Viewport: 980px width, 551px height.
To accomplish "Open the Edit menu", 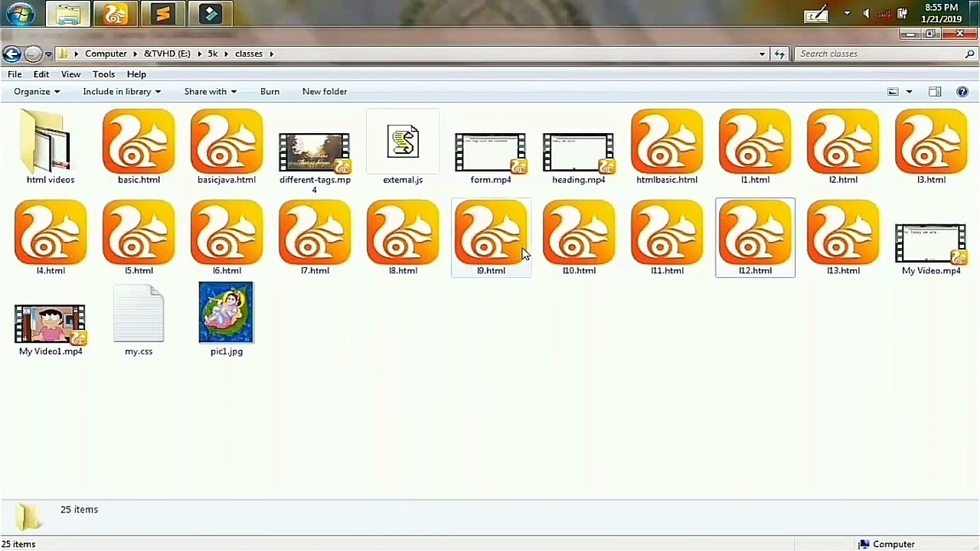I will pos(41,74).
